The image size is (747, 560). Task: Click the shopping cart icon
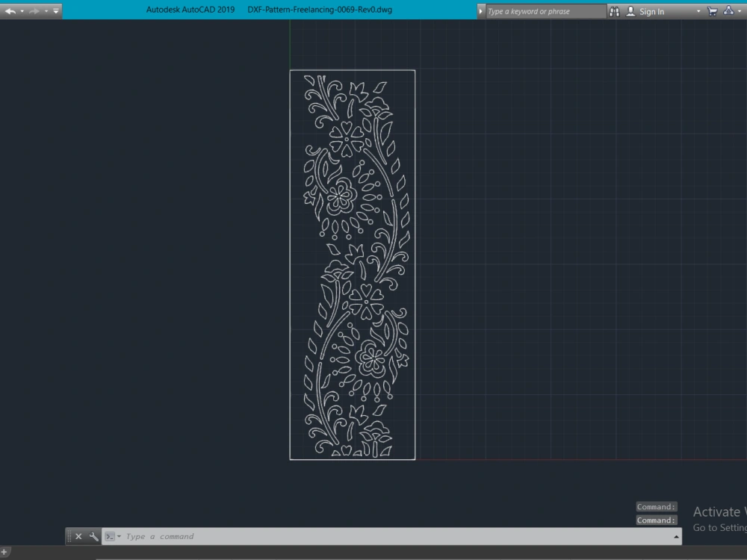712,10
